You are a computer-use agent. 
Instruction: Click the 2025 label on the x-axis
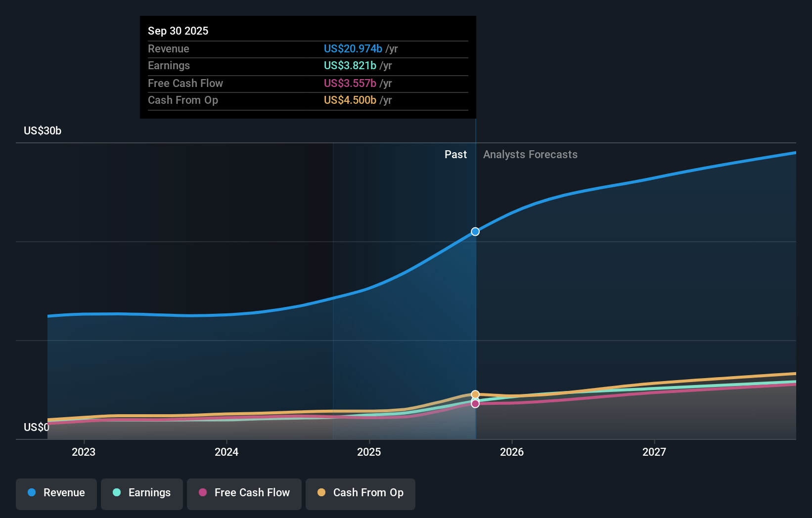coord(369,452)
